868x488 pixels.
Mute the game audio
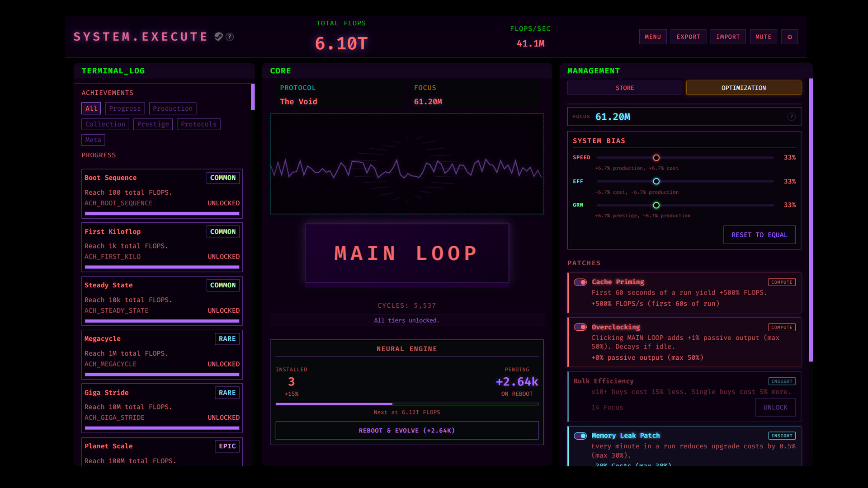763,37
